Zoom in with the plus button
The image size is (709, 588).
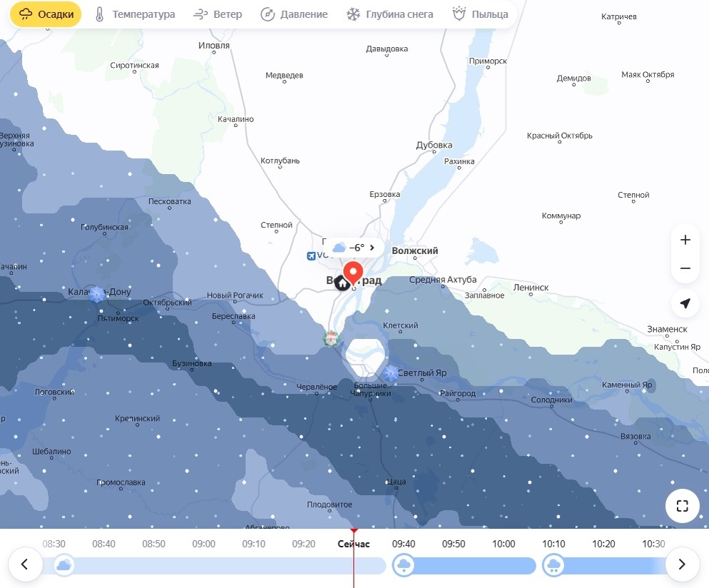coord(685,240)
